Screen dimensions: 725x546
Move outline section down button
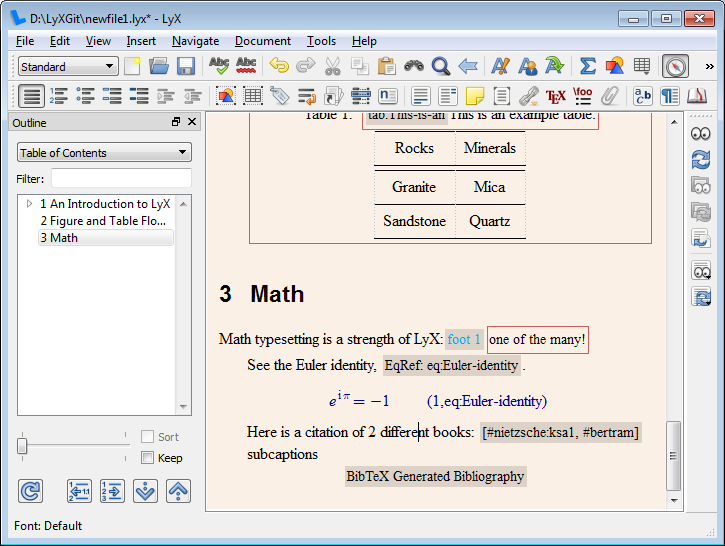(x=145, y=491)
